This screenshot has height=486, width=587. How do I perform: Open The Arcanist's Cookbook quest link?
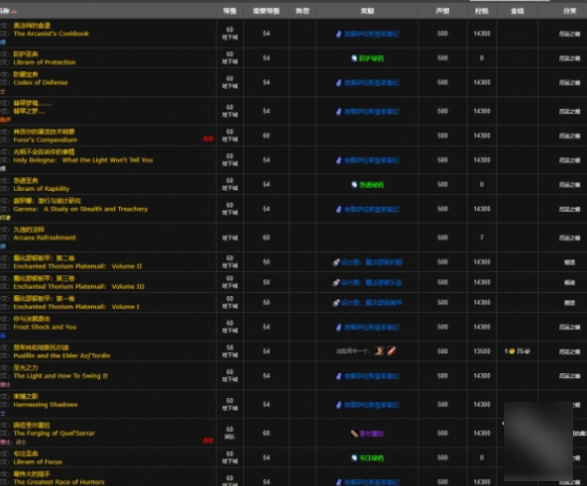click(x=51, y=34)
